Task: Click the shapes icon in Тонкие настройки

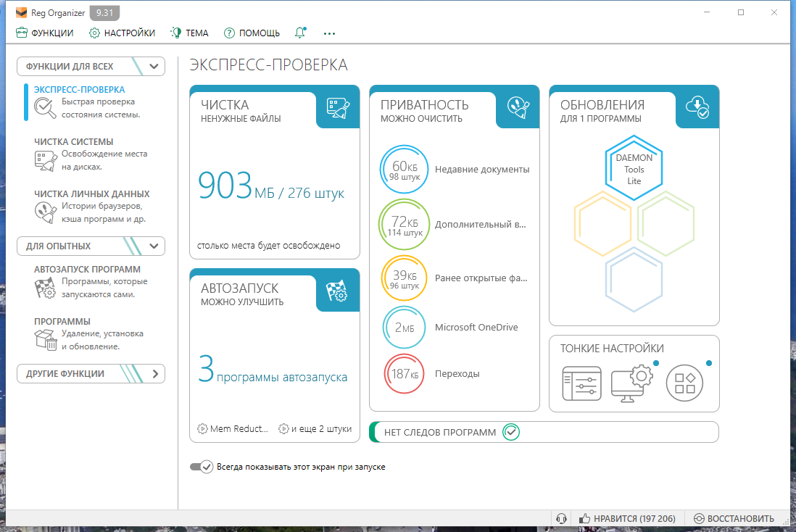Action: click(x=684, y=383)
